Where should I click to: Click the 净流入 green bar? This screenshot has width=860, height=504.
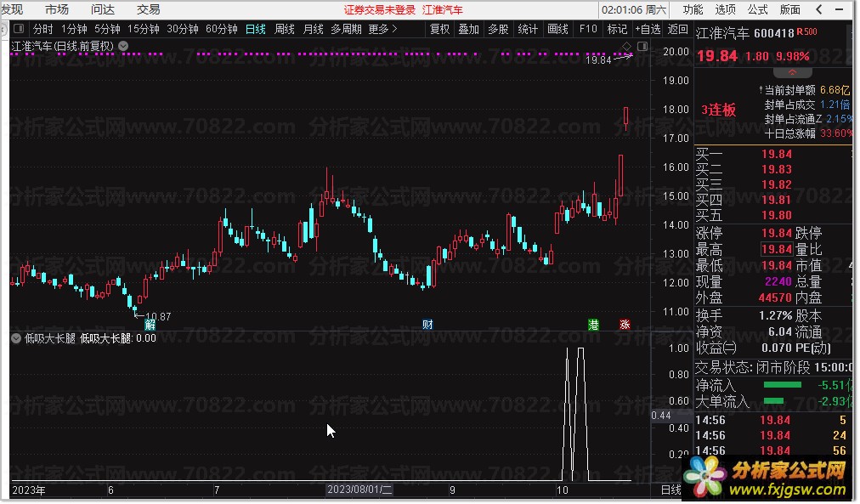point(782,385)
